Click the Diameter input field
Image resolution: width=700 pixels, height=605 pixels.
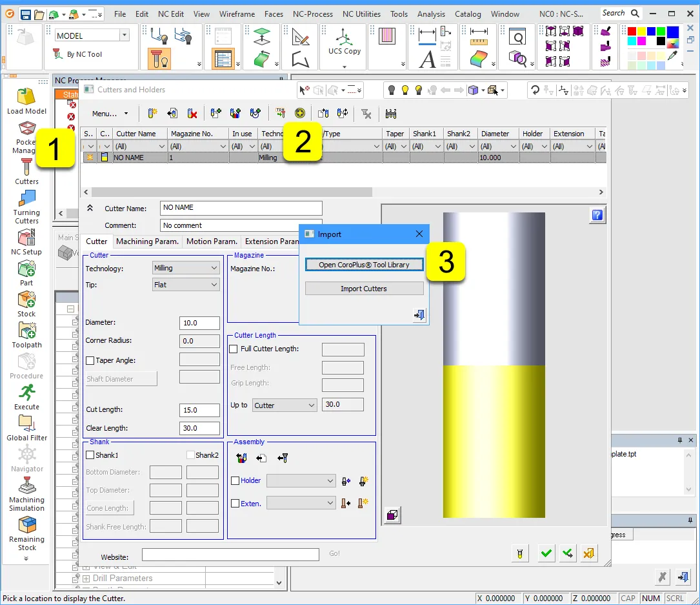point(199,323)
